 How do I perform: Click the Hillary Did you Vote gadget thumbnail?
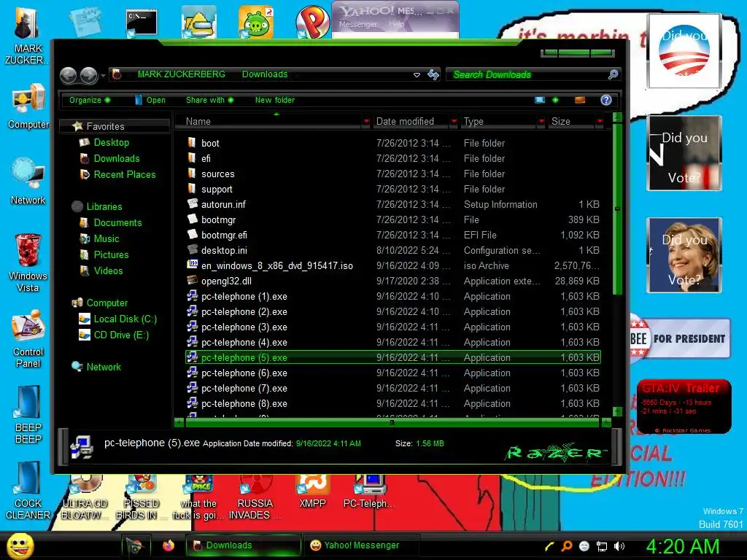[684, 255]
